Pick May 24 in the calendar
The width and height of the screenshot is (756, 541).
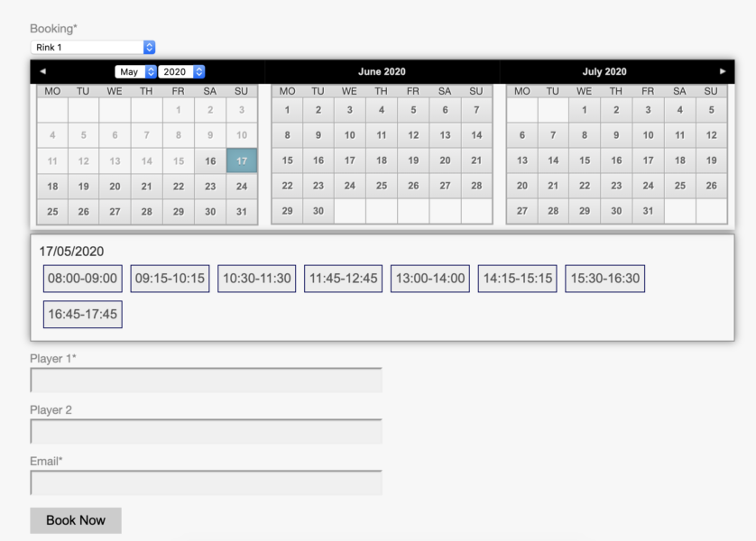pos(242,187)
